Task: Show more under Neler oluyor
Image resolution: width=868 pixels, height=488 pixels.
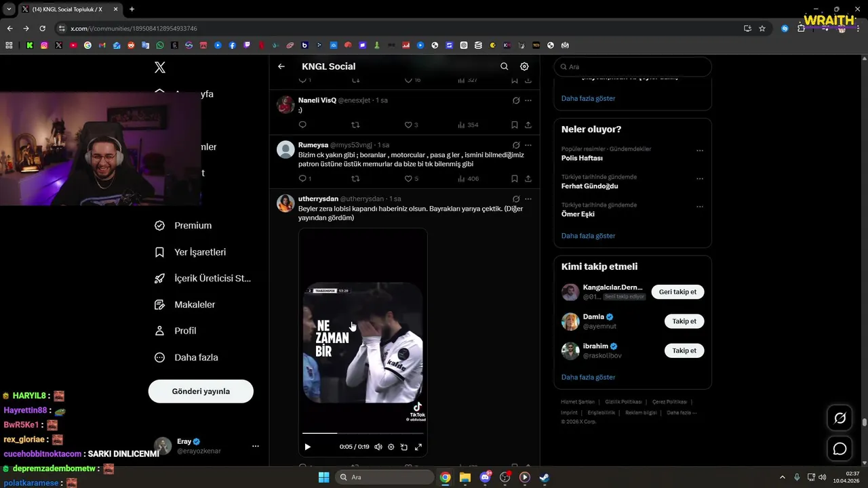Action: click(588, 236)
